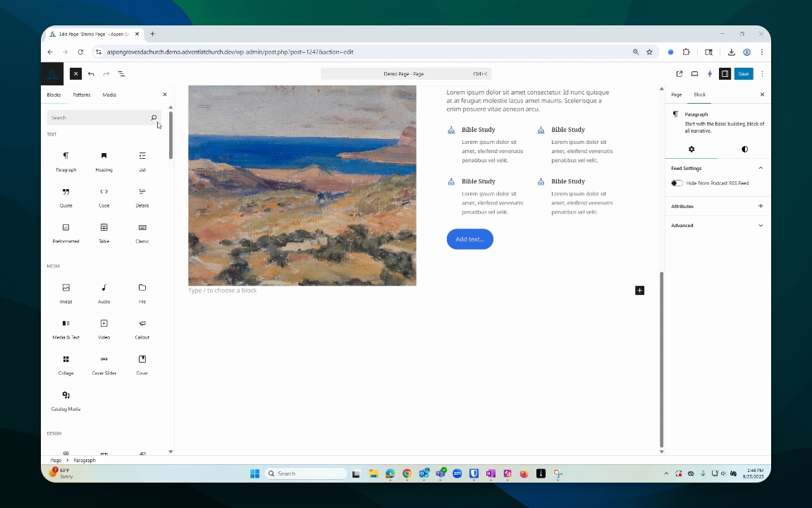
Task: Click the lightning bolt icon in toolbar
Action: coord(710,73)
